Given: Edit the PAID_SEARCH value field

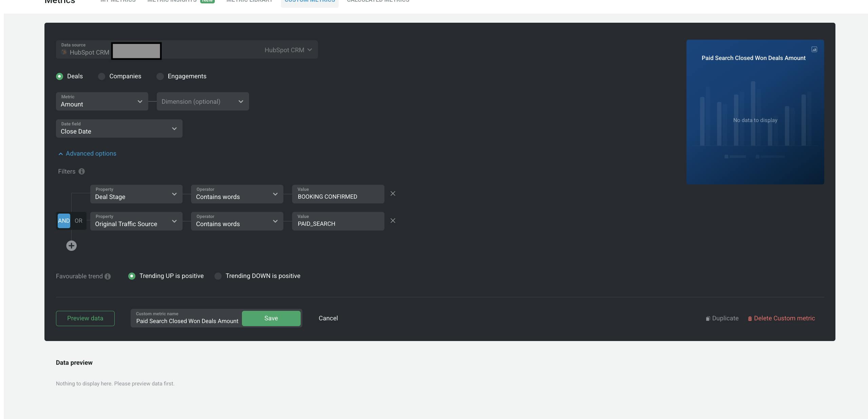Looking at the screenshot, I should (338, 221).
